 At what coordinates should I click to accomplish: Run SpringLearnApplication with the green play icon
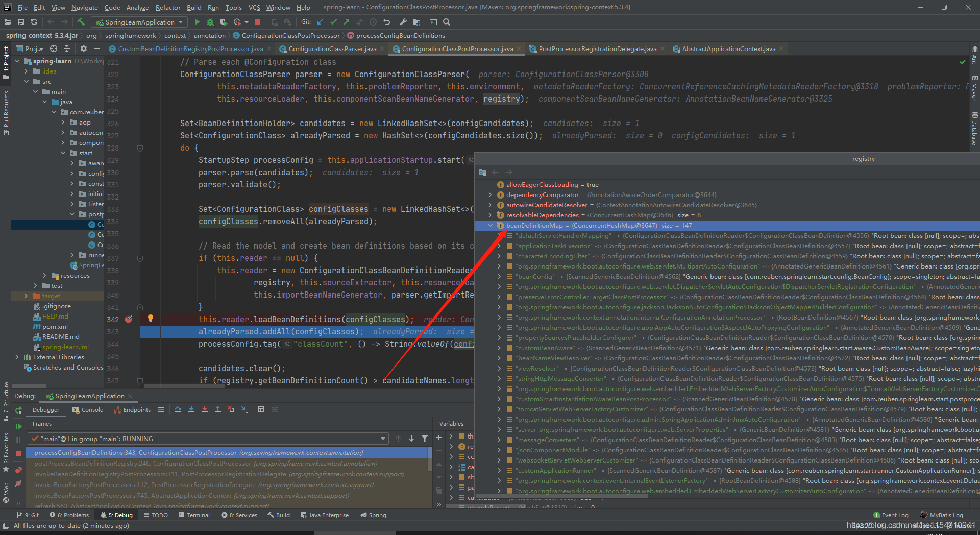pos(197,22)
